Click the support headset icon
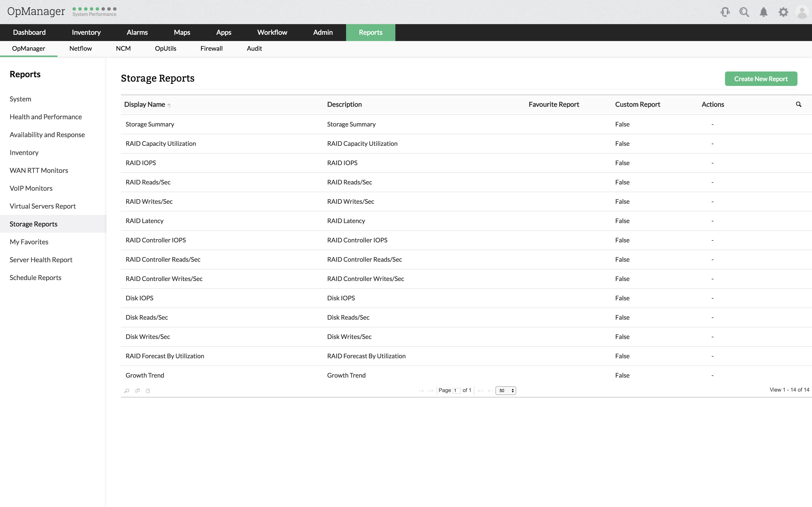This screenshot has height=507, width=812. tap(725, 12)
